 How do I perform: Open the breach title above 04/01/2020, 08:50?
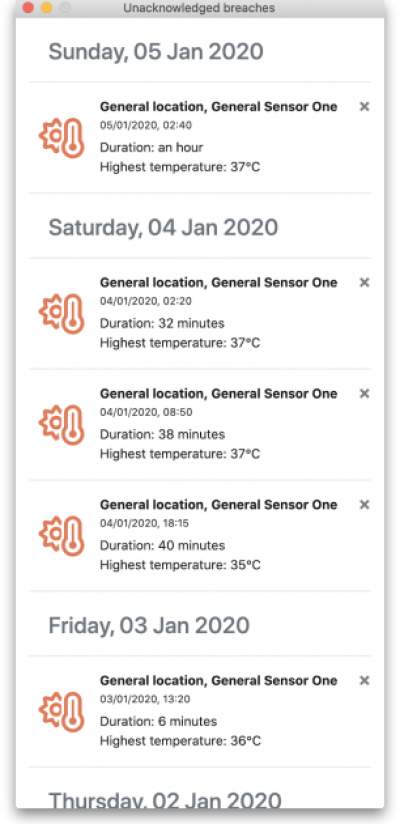coord(219,394)
